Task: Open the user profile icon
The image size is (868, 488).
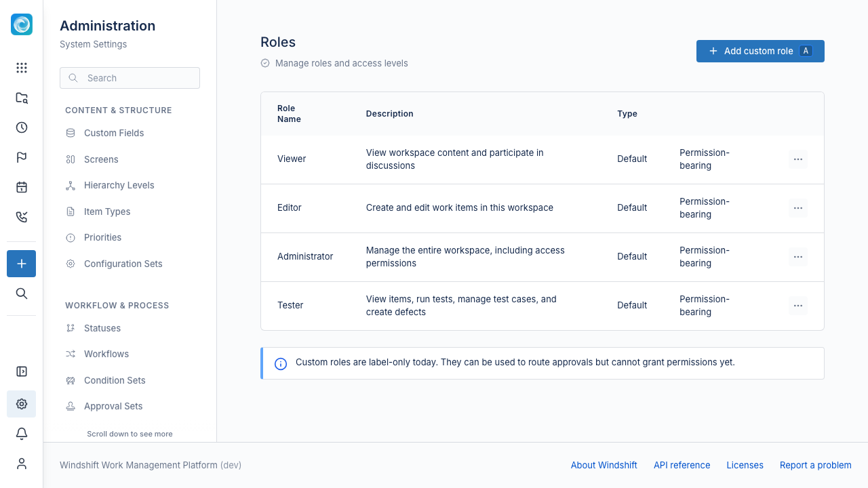Action: [x=22, y=464]
